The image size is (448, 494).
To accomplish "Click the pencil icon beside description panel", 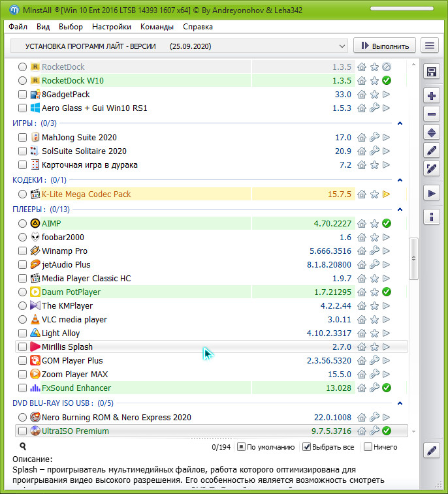I will coord(431,451).
